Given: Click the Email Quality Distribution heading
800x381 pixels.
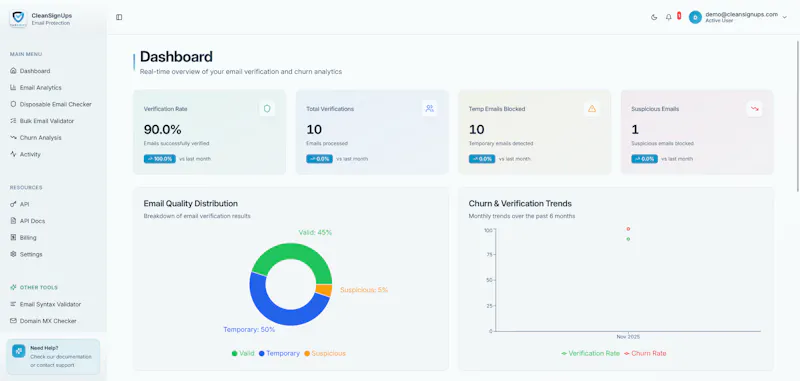Looking at the screenshot, I should pyautogui.click(x=191, y=204).
